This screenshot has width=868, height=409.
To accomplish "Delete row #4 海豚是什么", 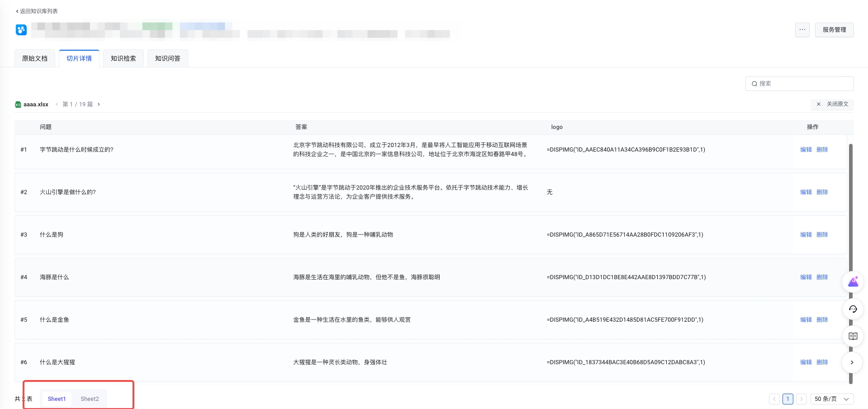I will (x=822, y=277).
